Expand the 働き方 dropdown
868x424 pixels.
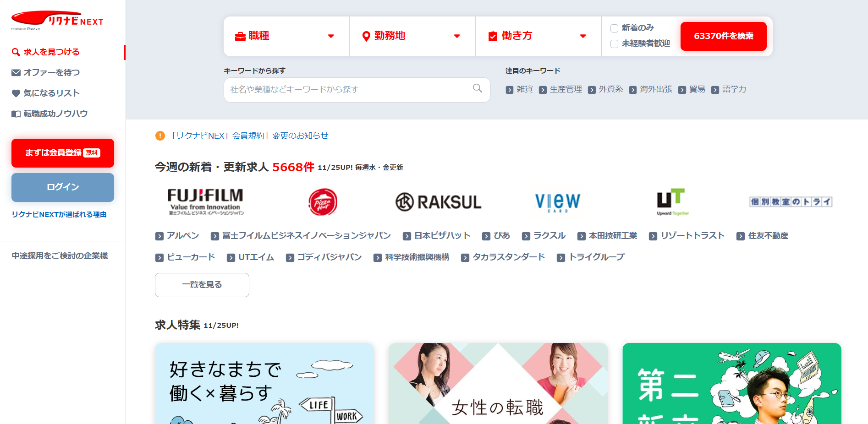(x=538, y=36)
